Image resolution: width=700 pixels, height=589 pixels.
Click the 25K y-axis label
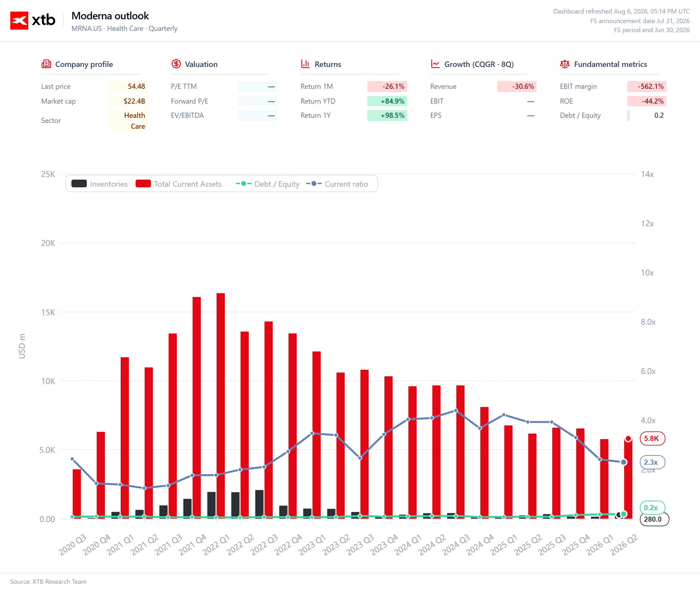[x=48, y=174]
